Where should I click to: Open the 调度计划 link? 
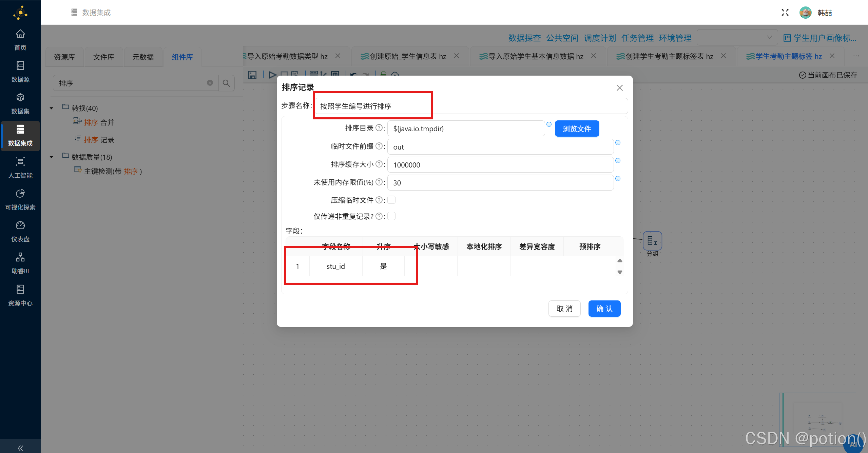600,38
